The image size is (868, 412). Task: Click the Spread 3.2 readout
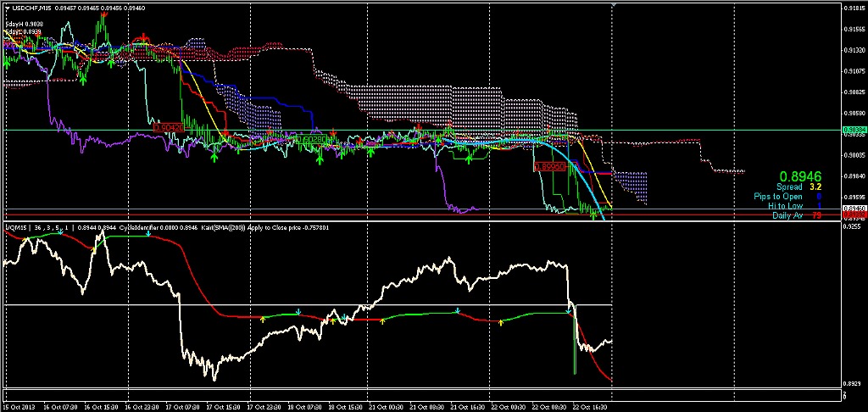coord(796,187)
